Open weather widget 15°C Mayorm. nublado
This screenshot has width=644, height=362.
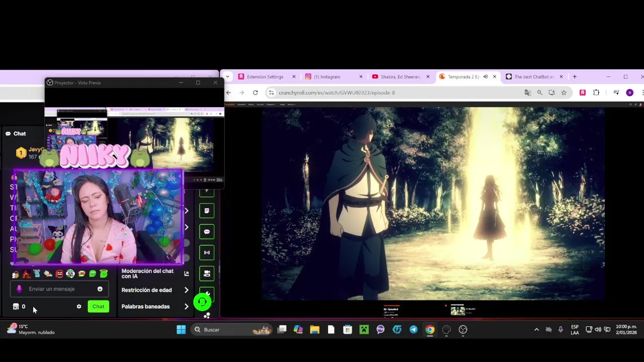(x=30, y=329)
